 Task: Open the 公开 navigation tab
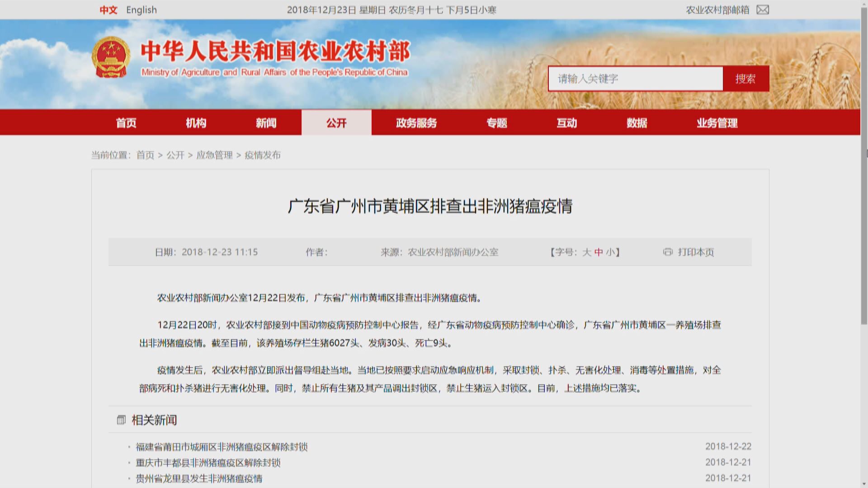click(x=336, y=122)
